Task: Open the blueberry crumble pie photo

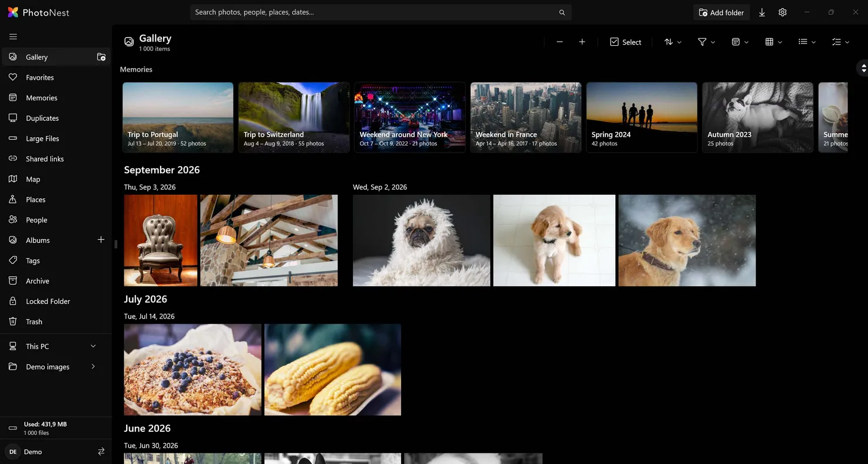Action: coord(192,370)
